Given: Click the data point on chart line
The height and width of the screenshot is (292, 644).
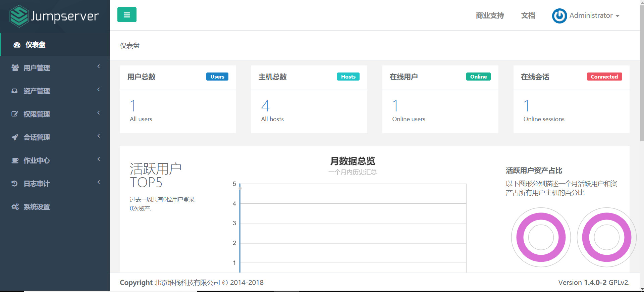Looking at the screenshot, I should point(240,188).
